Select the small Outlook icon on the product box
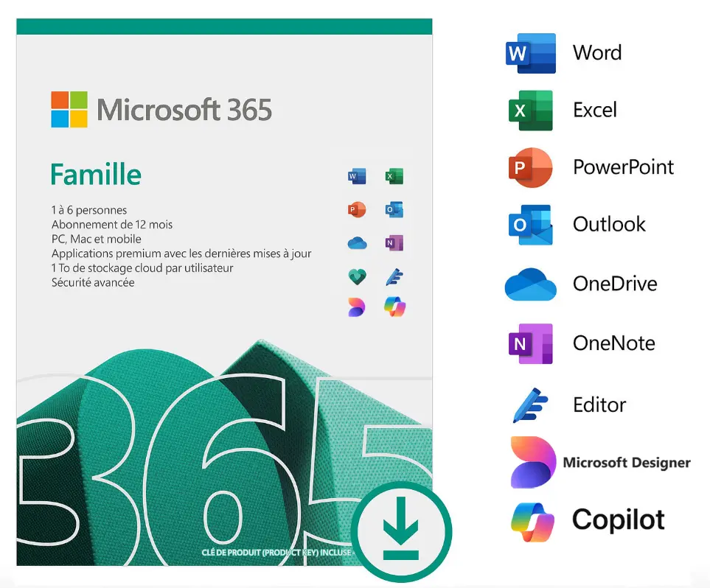This screenshot has width=710, height=588. pos(394,209)
